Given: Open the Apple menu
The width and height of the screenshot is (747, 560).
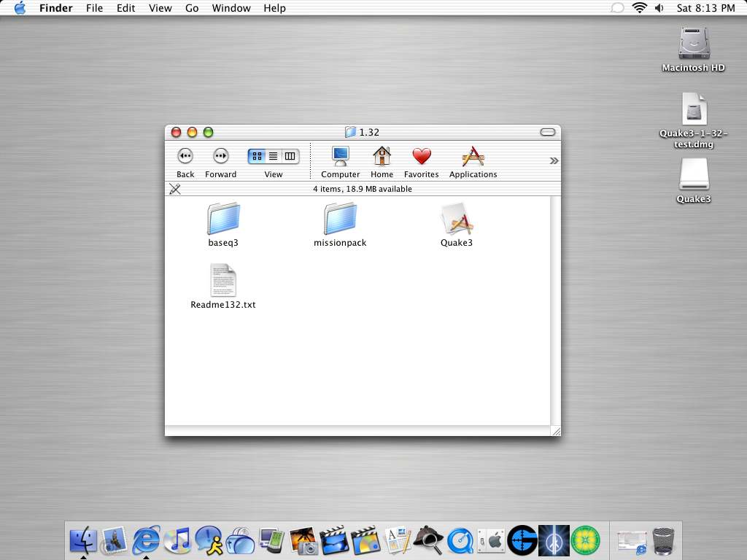Looking at the screenshot, I should 20,7.
